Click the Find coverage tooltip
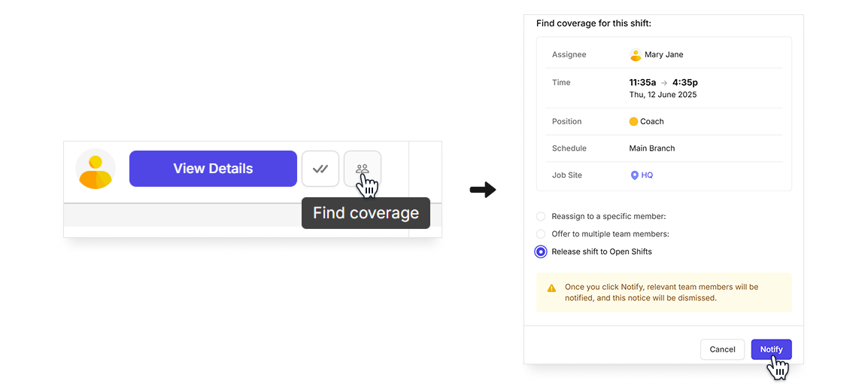The image size is (868, 390). pyautogui.click(x=366, y=213)
